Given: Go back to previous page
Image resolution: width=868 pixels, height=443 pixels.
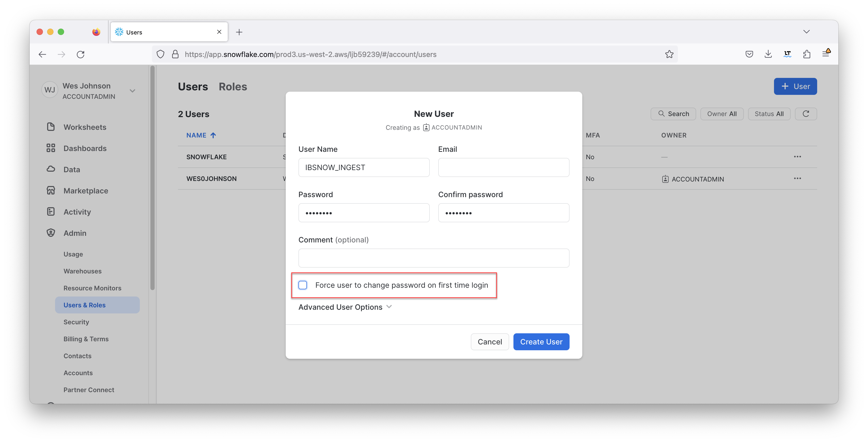Looking at the screenshot, I should coord(42,54).
